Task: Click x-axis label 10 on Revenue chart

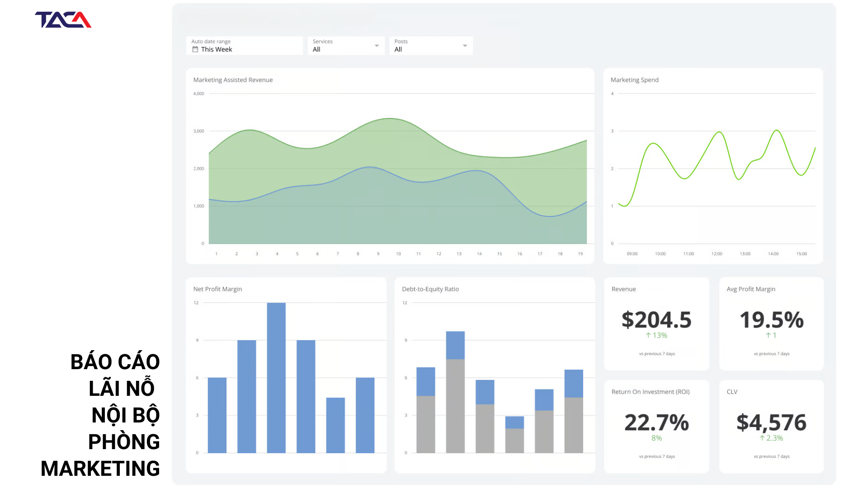Action: (398, 254)
